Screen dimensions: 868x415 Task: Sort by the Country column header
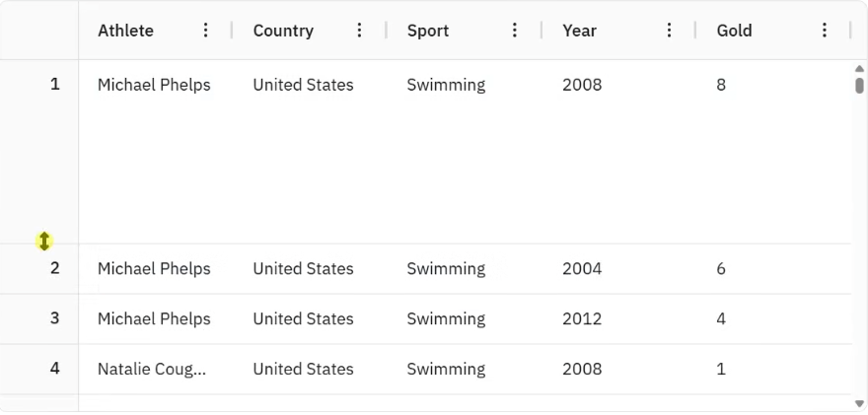click(x=283, y=31)
